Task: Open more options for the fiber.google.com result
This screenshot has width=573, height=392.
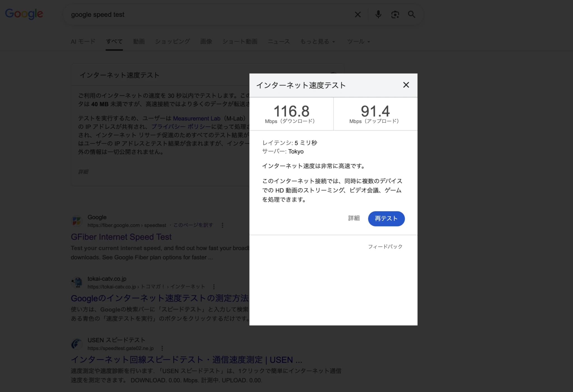Action: pyautogui.click(x=222, y=225)
